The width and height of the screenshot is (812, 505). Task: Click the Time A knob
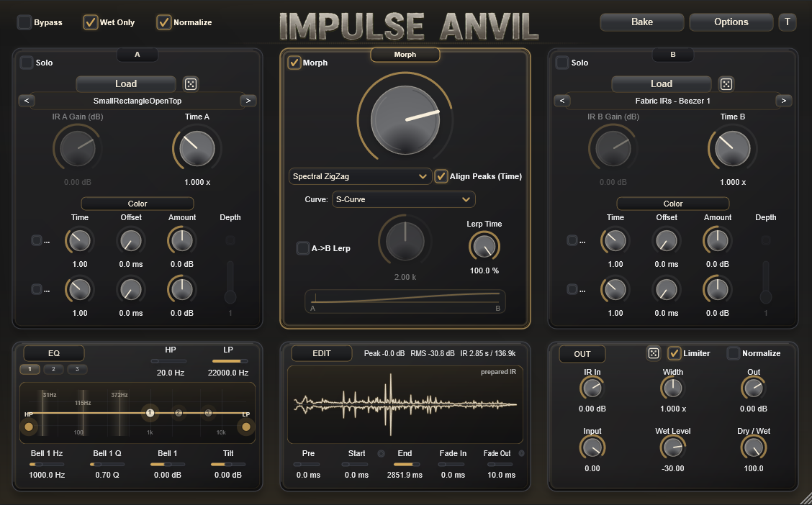[197, 148]
